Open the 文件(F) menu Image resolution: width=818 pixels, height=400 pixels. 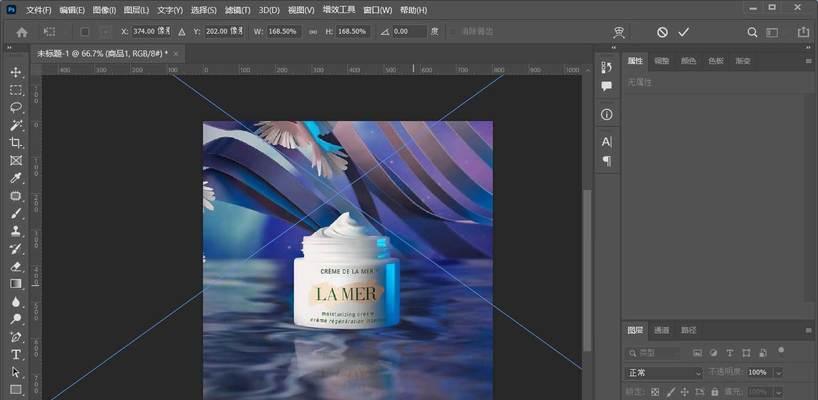(39, 10)
